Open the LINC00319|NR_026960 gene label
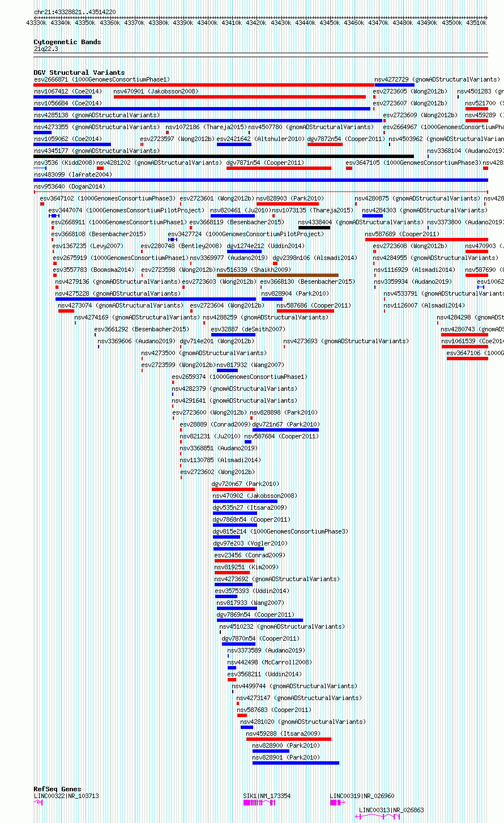The height and width of the screenshot is (823, 504). 362,796
